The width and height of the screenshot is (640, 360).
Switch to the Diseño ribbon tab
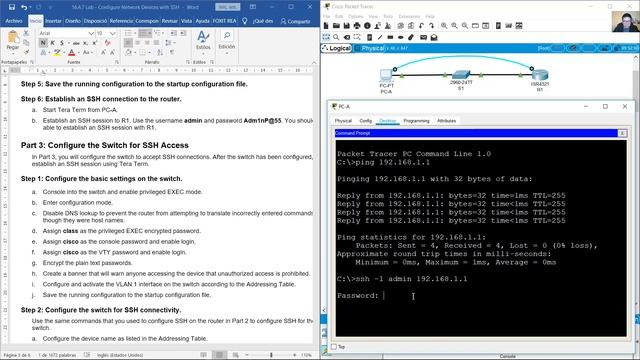(73, 21)
